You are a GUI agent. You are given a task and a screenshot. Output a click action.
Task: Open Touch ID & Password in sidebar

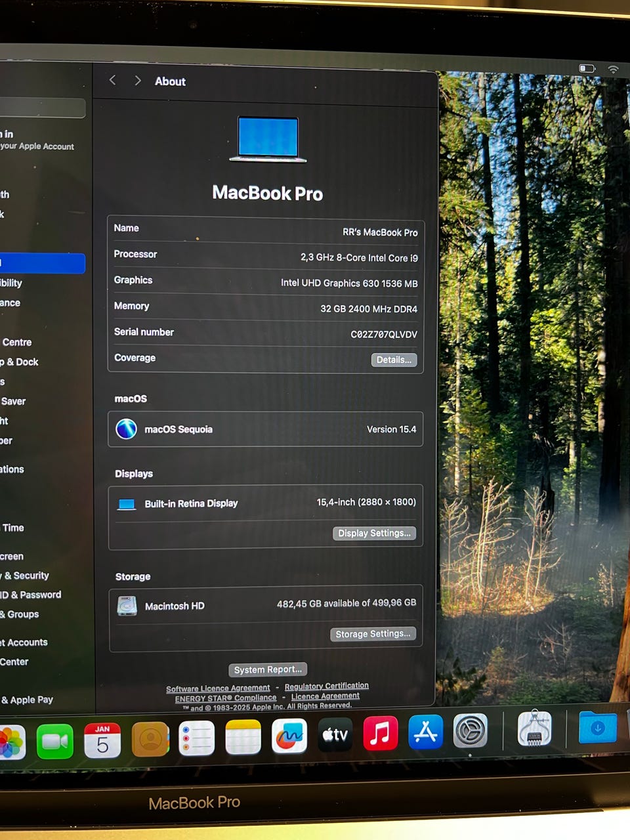pyautogui.click(x=31, y=595)
